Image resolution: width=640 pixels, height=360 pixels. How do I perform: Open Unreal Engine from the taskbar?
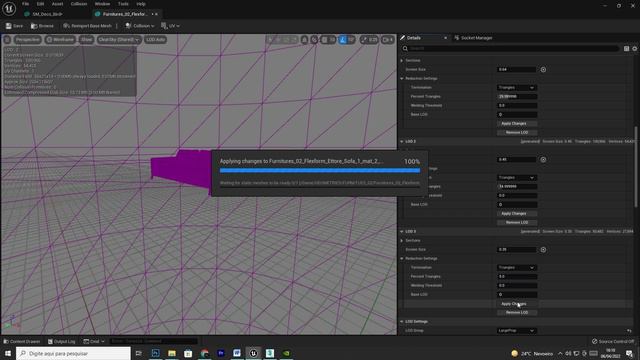253,353
